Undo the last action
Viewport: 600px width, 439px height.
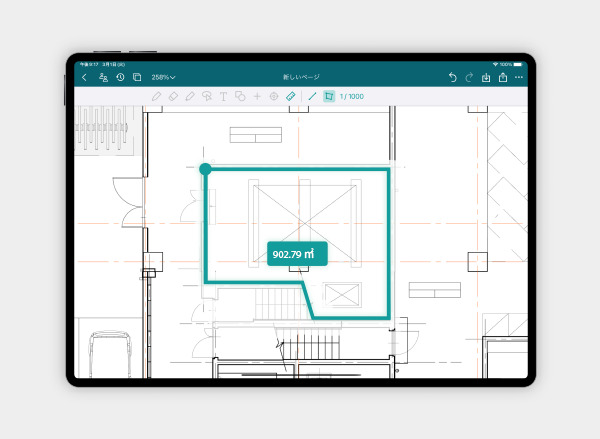(453, 77)
